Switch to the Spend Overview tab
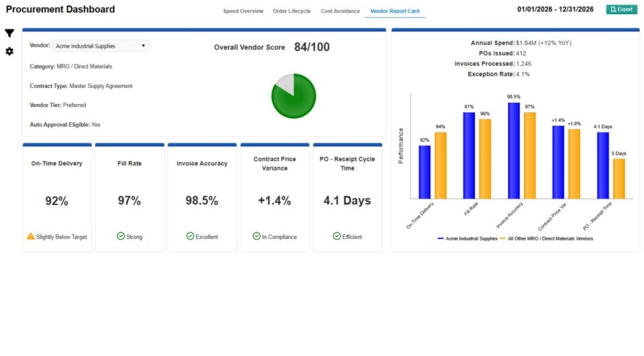644x356 pixels. (x=243, y=11)
